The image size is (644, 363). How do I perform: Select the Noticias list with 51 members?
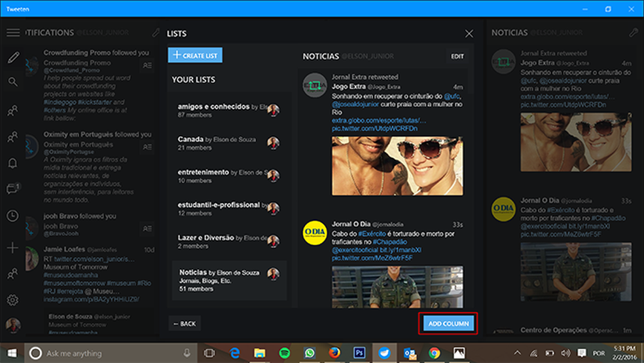click(x=229, y=280)
